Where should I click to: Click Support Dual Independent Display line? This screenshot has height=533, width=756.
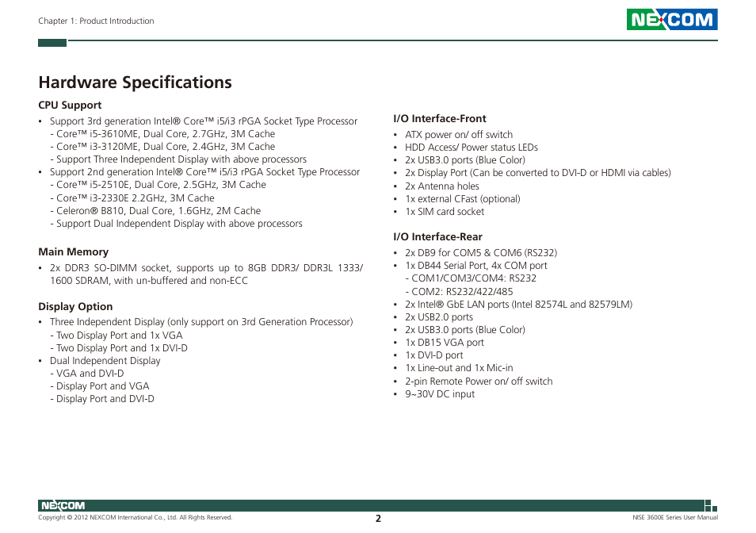176,224
